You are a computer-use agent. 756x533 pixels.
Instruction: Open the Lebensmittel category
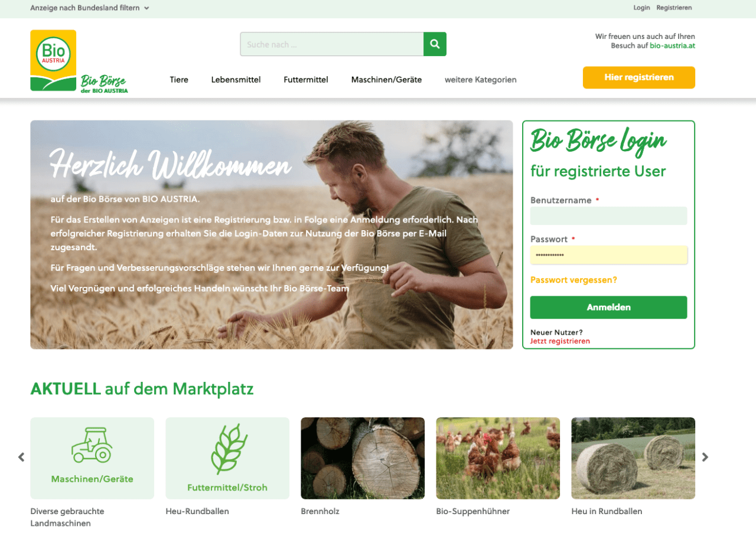coord(236,80)
